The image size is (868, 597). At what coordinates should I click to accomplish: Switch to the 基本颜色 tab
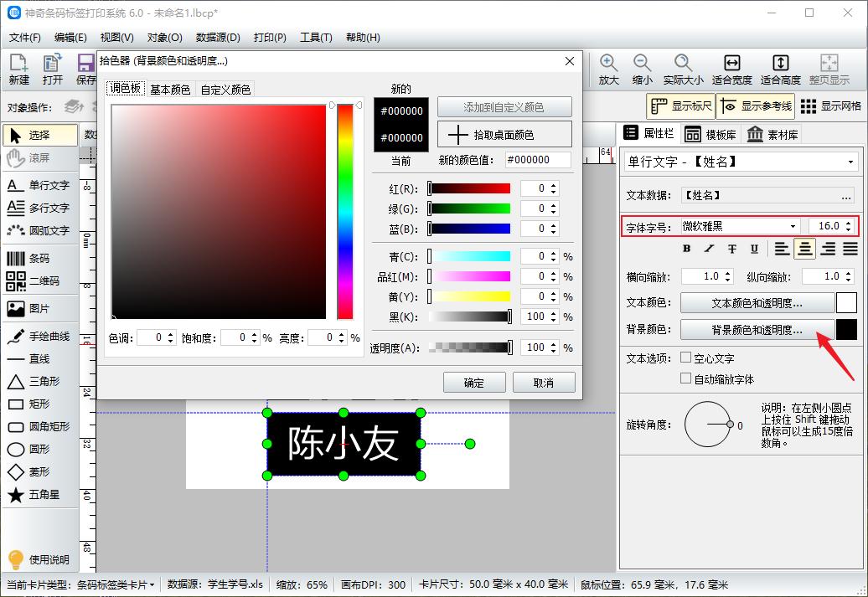coord(170,87)
